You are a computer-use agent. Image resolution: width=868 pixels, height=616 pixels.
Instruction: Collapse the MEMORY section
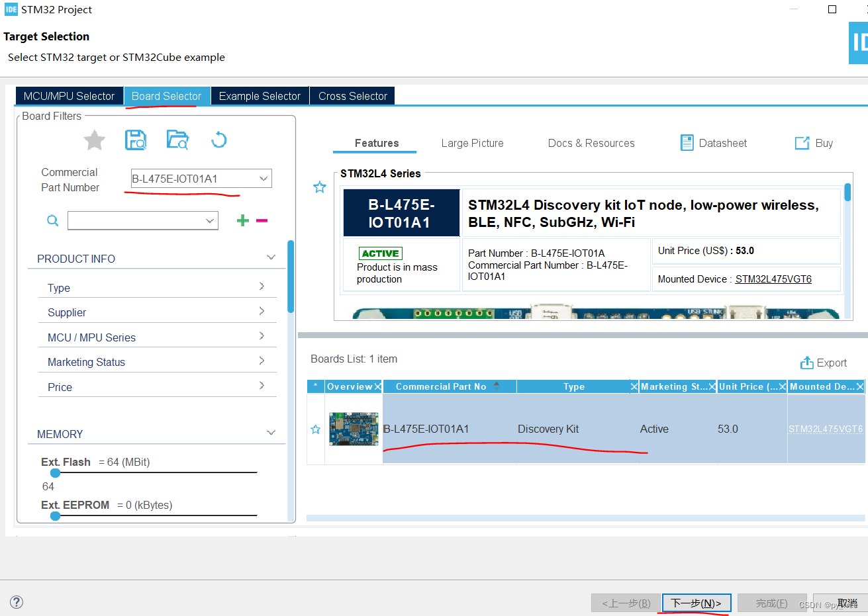[x=271, y=433]
